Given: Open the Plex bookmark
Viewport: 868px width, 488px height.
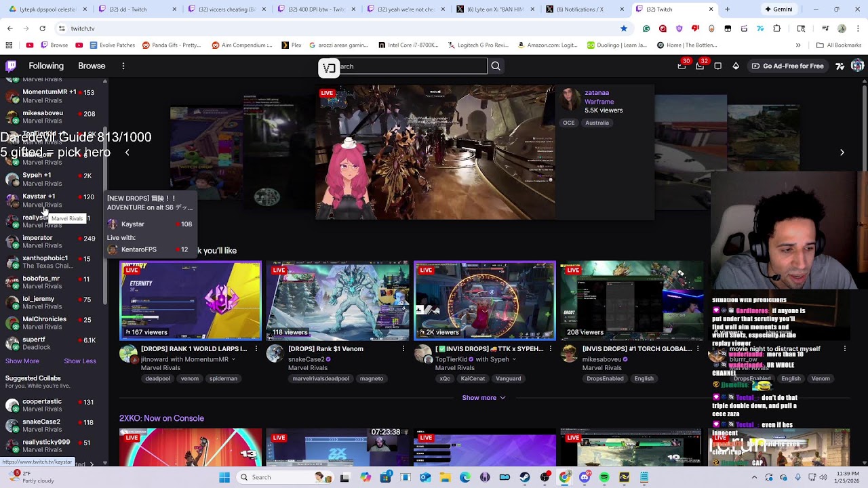Looking at the screenshot, I should coord(292,45).
